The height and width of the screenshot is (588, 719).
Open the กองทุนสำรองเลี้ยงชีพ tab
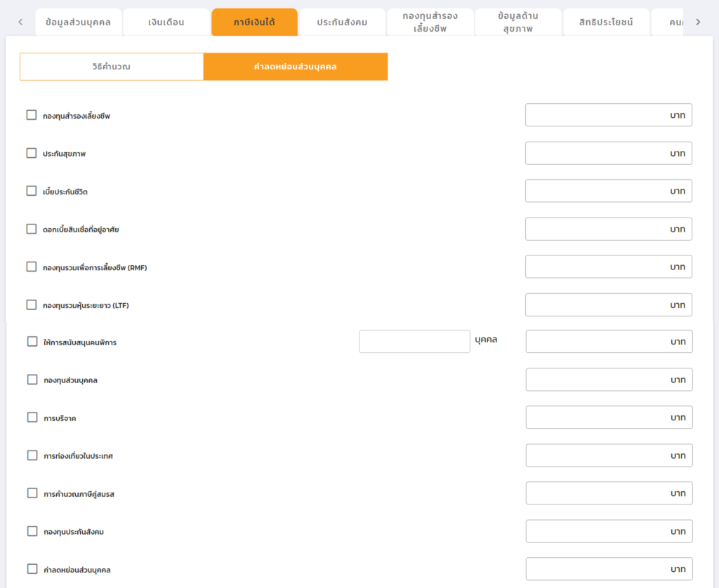[430, 22]
